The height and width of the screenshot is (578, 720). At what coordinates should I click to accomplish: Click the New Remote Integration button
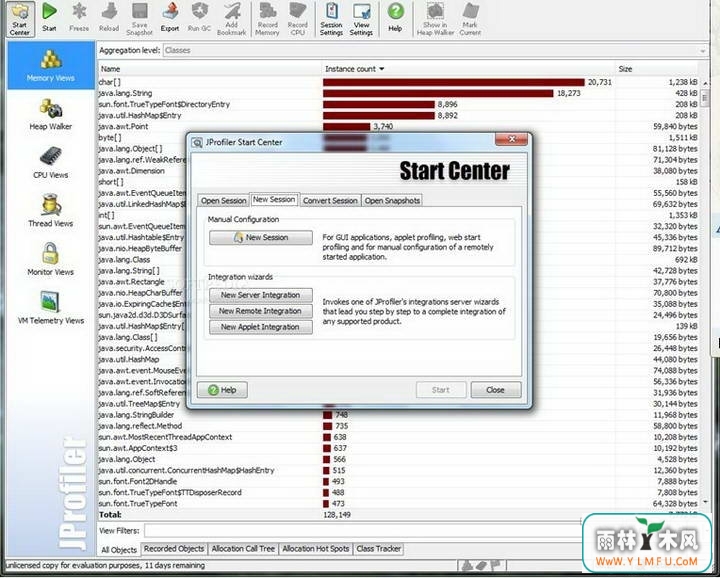(261, 311)
